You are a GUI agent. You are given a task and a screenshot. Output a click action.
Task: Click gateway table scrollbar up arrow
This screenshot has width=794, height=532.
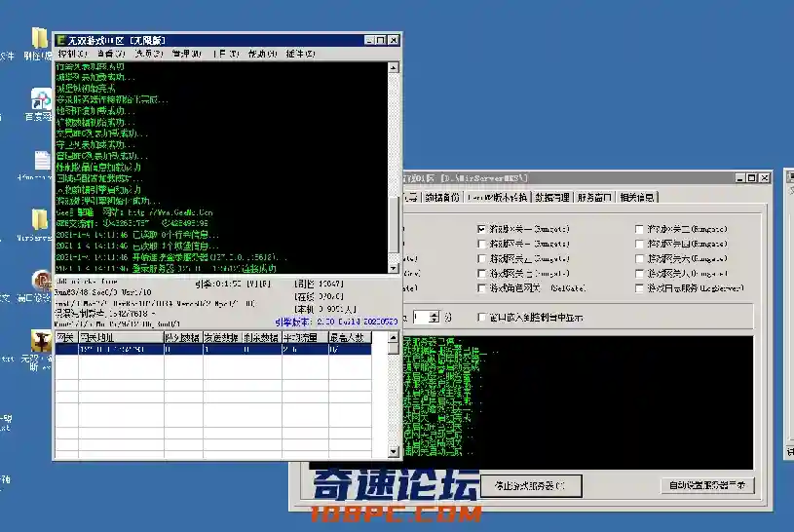coord(393,337)
